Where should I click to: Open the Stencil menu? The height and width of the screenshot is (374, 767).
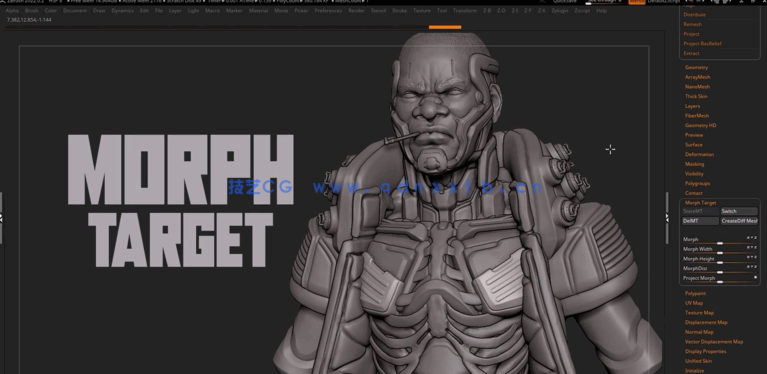[378, 10]
